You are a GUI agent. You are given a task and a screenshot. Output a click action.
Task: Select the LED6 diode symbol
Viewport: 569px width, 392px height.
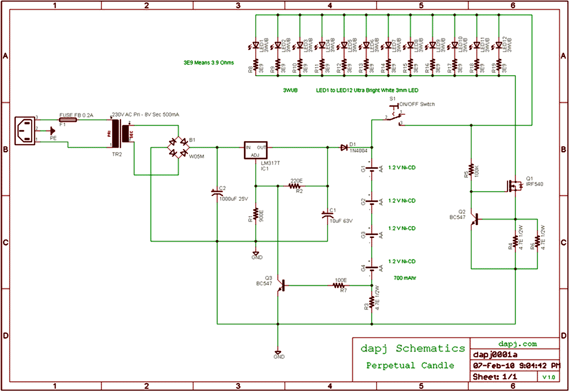pyautogui.click(x=365, y=46)
